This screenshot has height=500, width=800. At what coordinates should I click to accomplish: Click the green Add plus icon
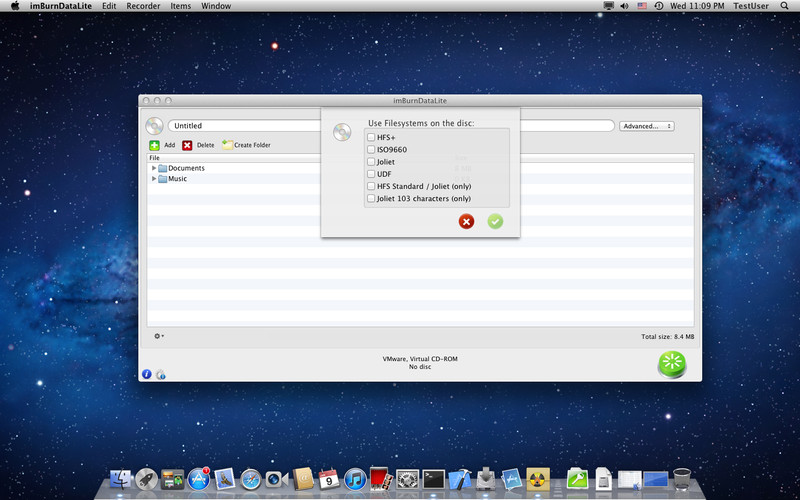click(x=154, y=145)
